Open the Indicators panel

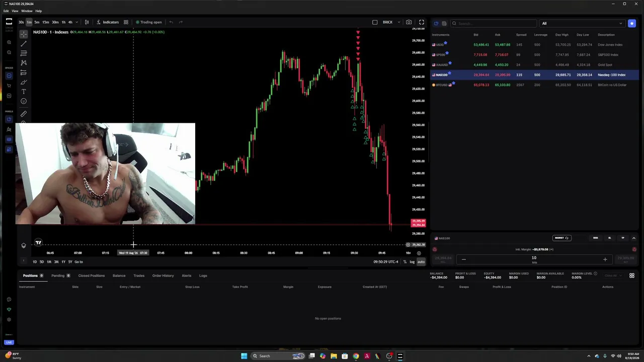click(108, 22)
